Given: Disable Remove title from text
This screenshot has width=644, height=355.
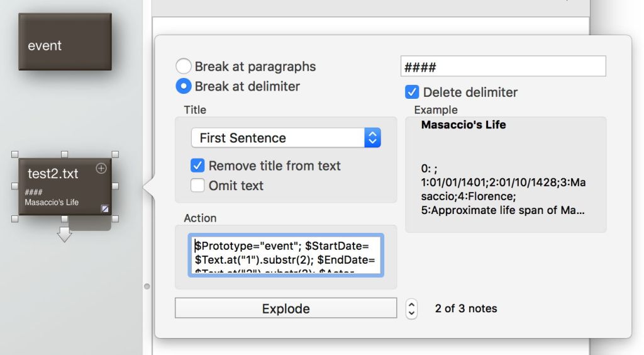Looking at the screenshot, I should 197,166.
